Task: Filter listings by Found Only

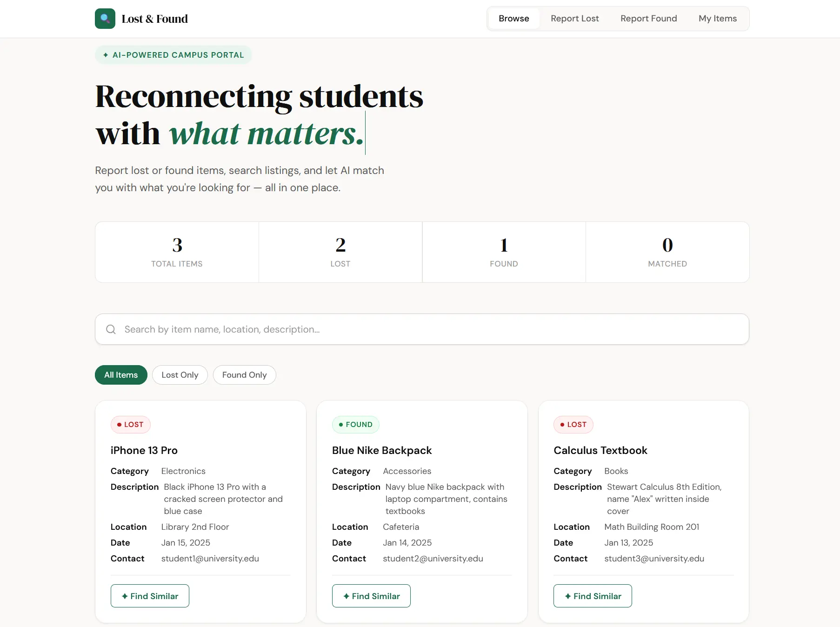Action: [245, 375]
